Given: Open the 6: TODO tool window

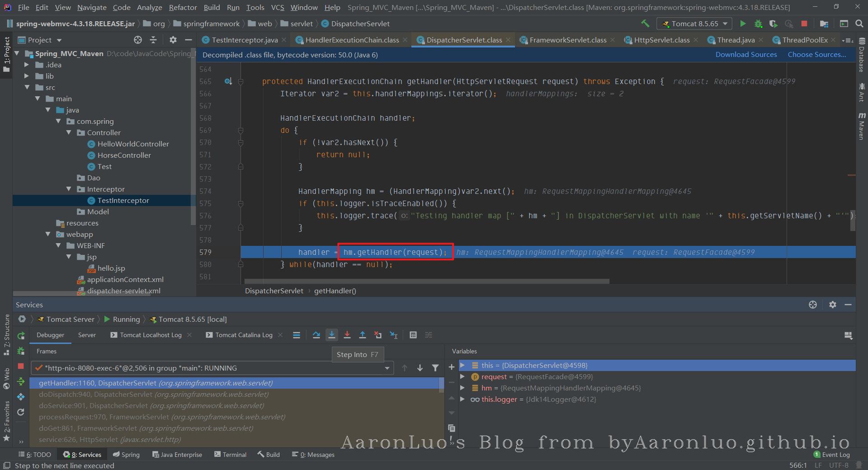Looking at the screenshot, I should pos(35,455).
